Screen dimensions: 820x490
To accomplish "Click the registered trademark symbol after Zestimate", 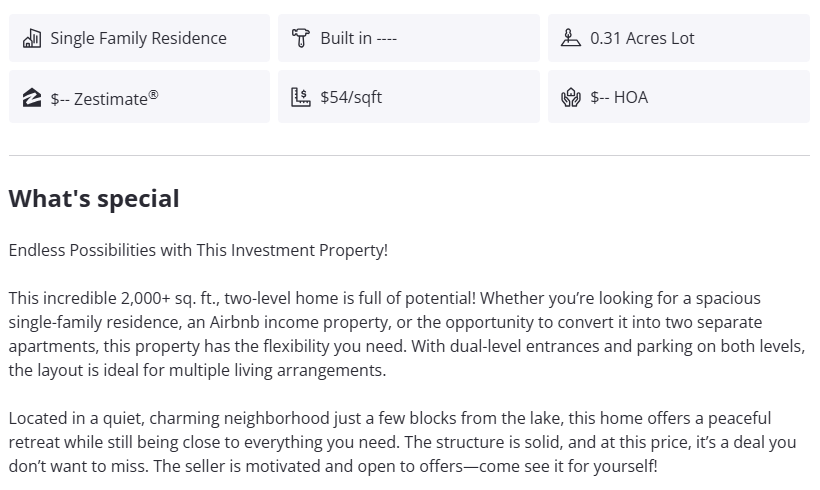I will coord(153,94).
